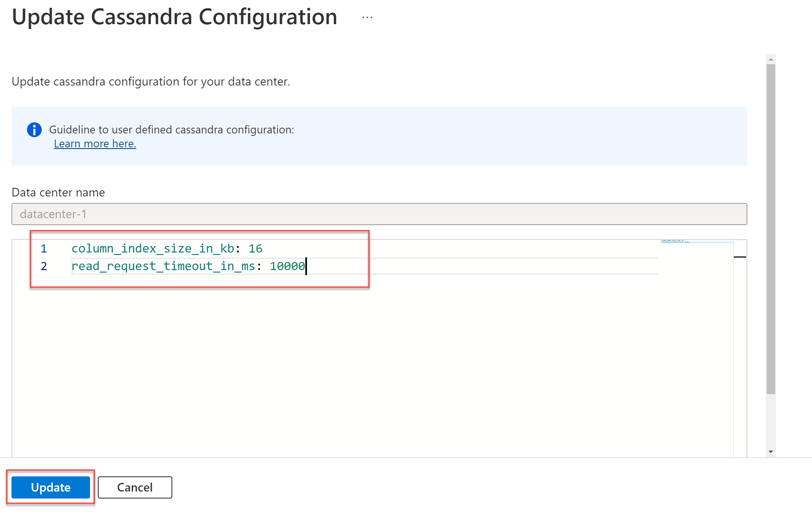812x512 pixels.
Task: Place cursor on the value 10000
Action: coord(287,266)
